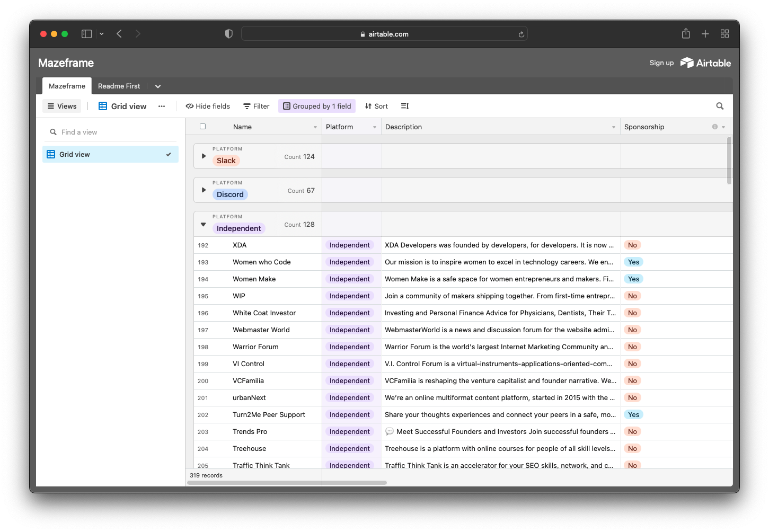
Task: Open the view options ellipsis menu
Action: tap(162, 106)
